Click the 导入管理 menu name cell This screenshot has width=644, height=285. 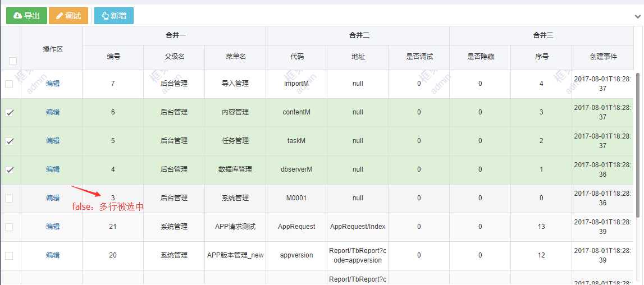coord(235,84)
